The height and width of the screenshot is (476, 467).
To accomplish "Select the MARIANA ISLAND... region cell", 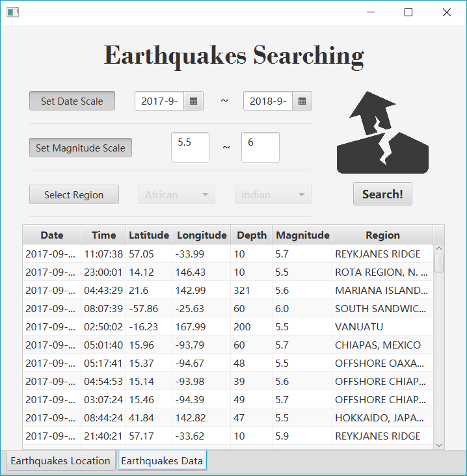I will (382, 290).
